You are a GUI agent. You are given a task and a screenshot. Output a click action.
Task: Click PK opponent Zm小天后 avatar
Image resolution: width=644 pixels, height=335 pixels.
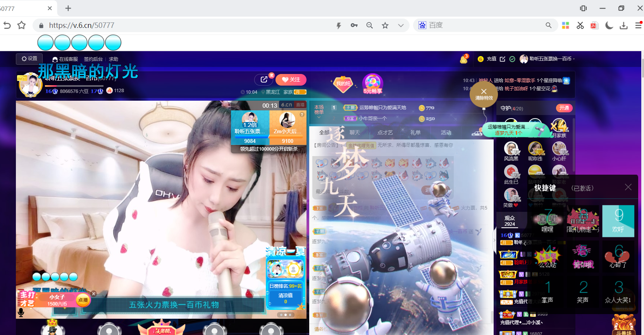tap(288, 120)
